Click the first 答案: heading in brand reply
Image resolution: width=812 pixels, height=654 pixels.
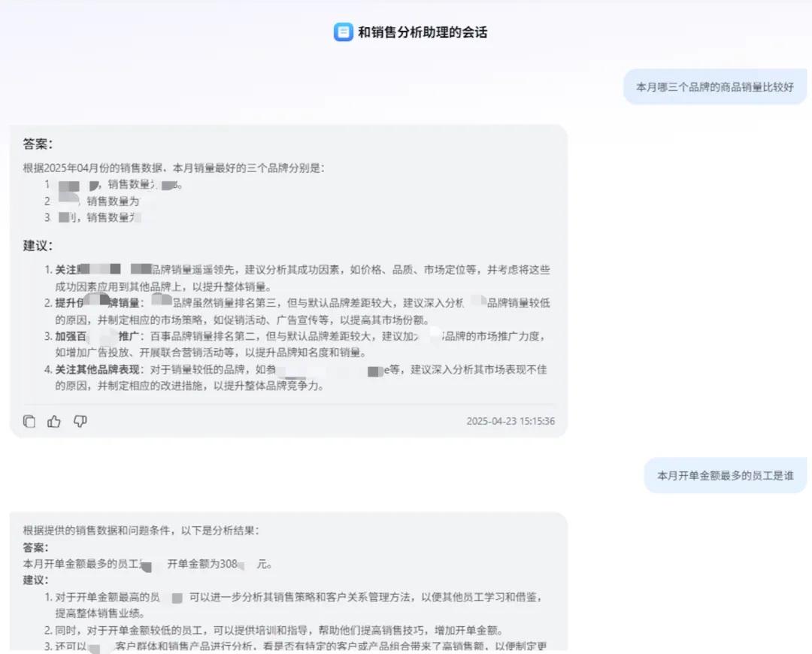(x=38, y=144)
